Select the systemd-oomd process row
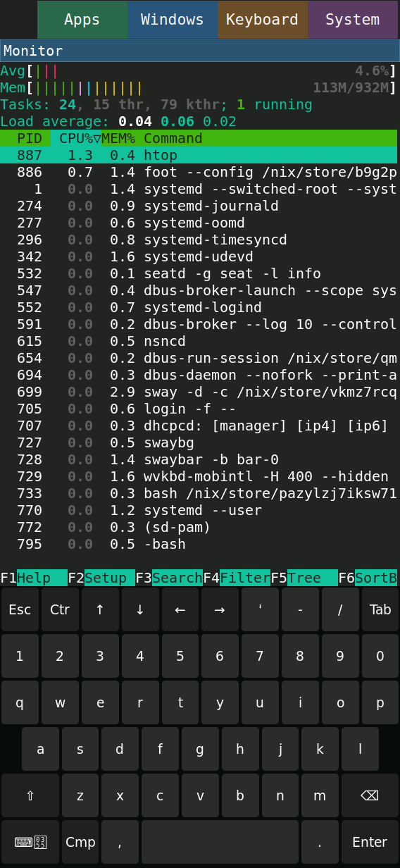 tap(199, 223)
